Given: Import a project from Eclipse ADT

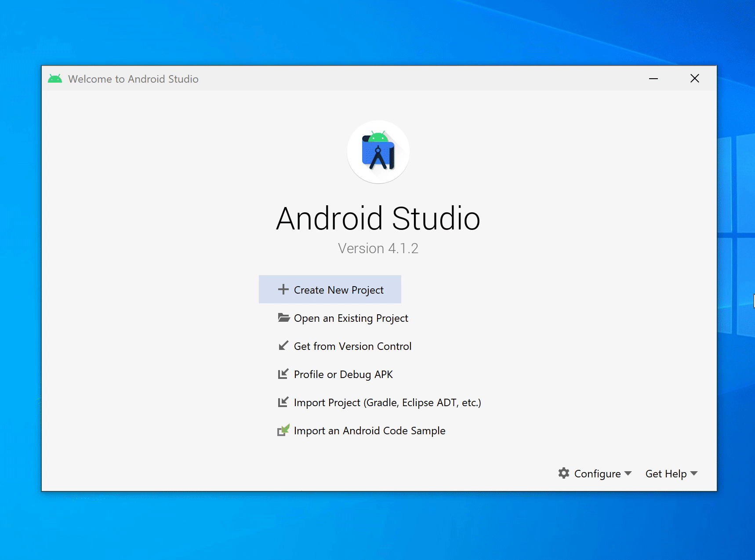Looking at the screenshot, I should click(x=388, y=402).
